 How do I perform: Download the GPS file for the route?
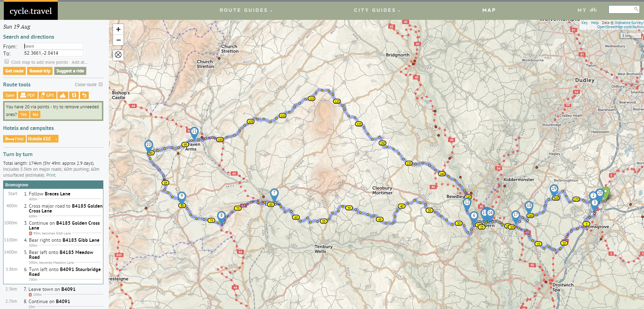tap(47, 95)
